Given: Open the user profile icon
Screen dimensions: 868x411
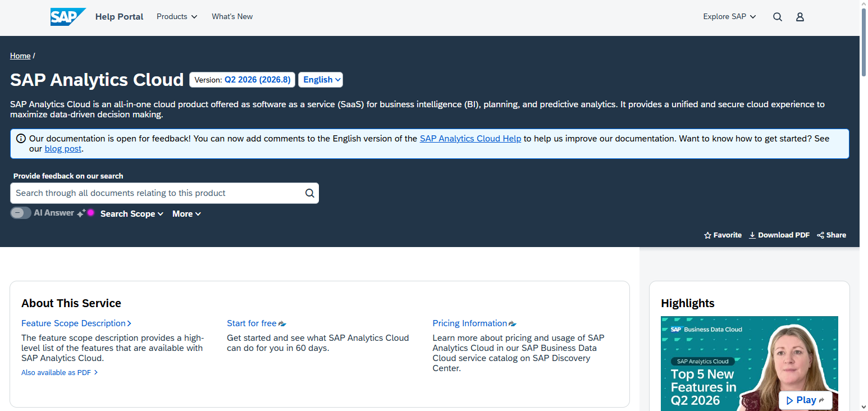Looking at the screenshot, I should pos(800,17).
